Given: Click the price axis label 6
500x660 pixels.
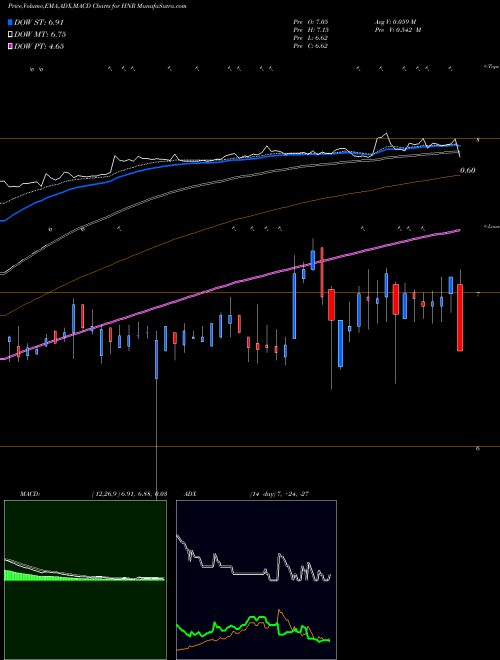Looking at the screenshot, I should click(x=478, y=449).
